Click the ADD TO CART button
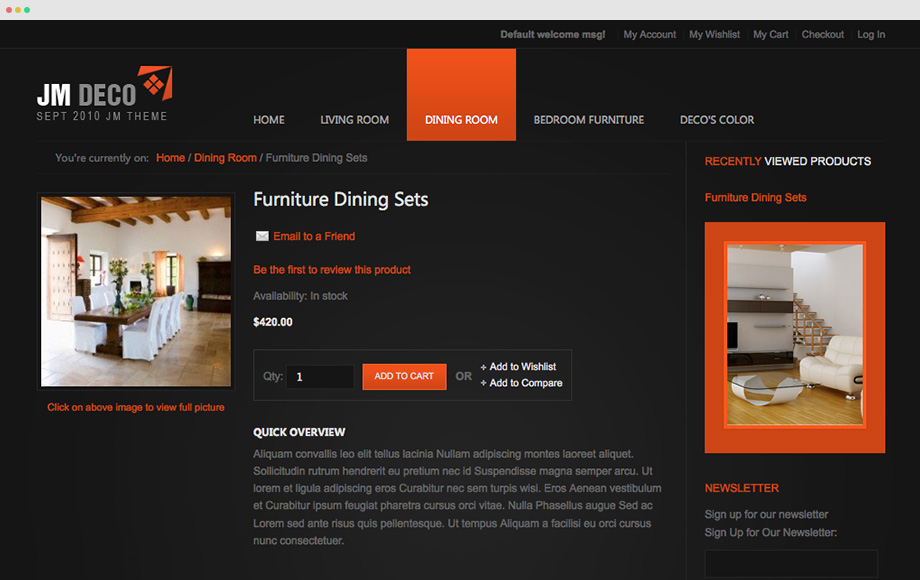 coord(404,377)
